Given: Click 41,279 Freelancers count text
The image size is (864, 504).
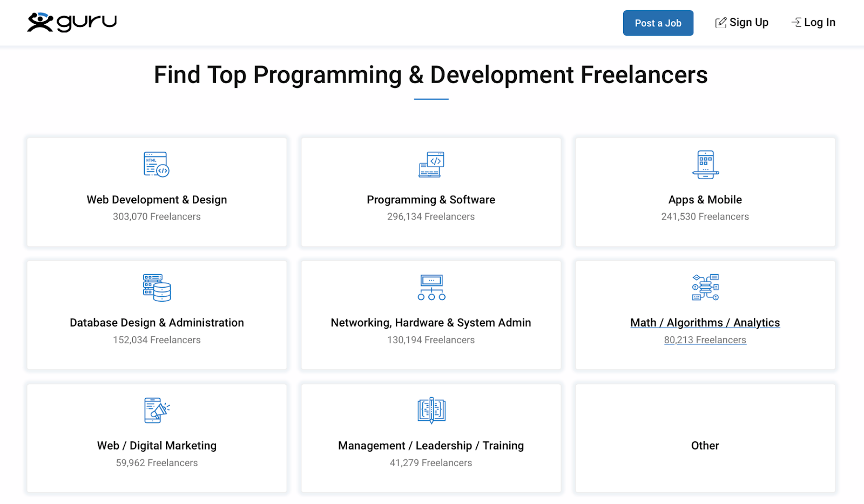Looking at the screenshot, I should click(431, 463).
